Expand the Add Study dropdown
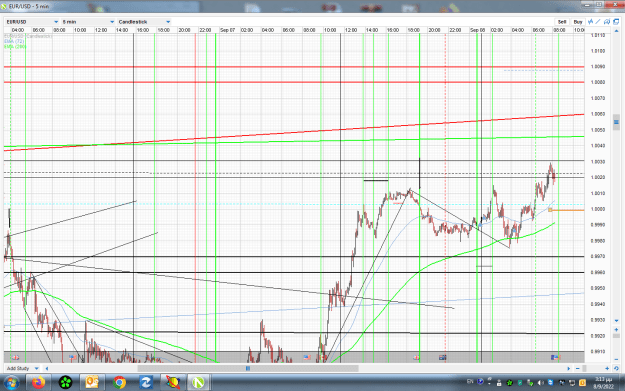 coord(22,368)
